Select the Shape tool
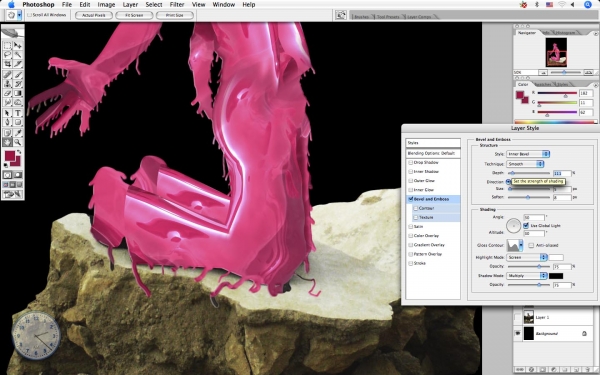 point(18,122)
